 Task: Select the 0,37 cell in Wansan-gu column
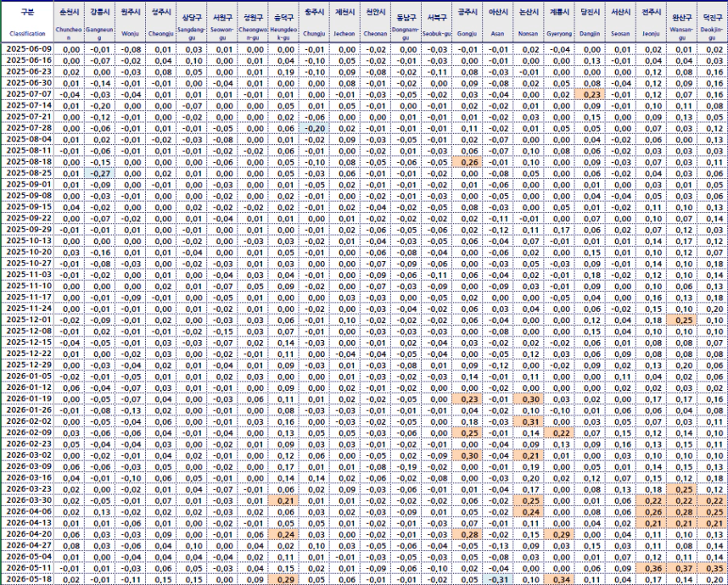(681, 568)
